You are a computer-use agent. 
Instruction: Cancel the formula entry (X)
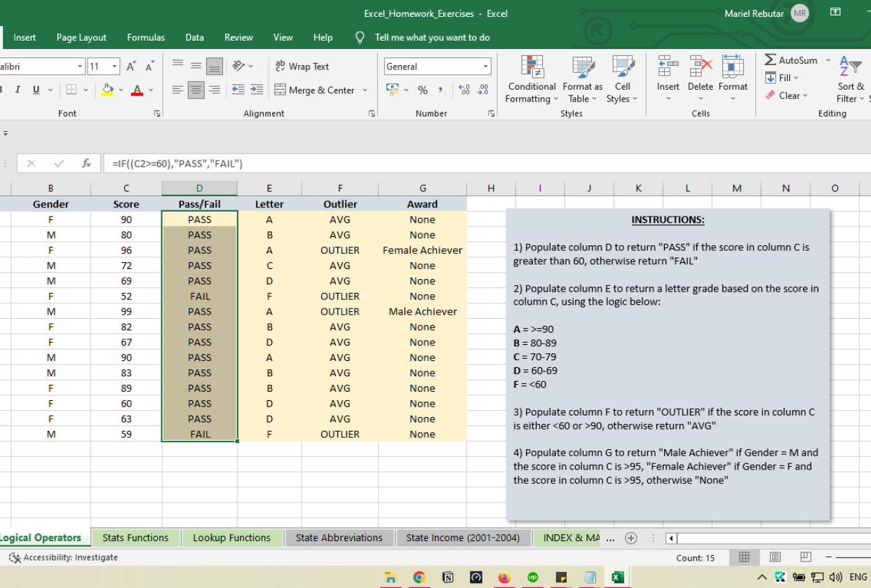31,163
